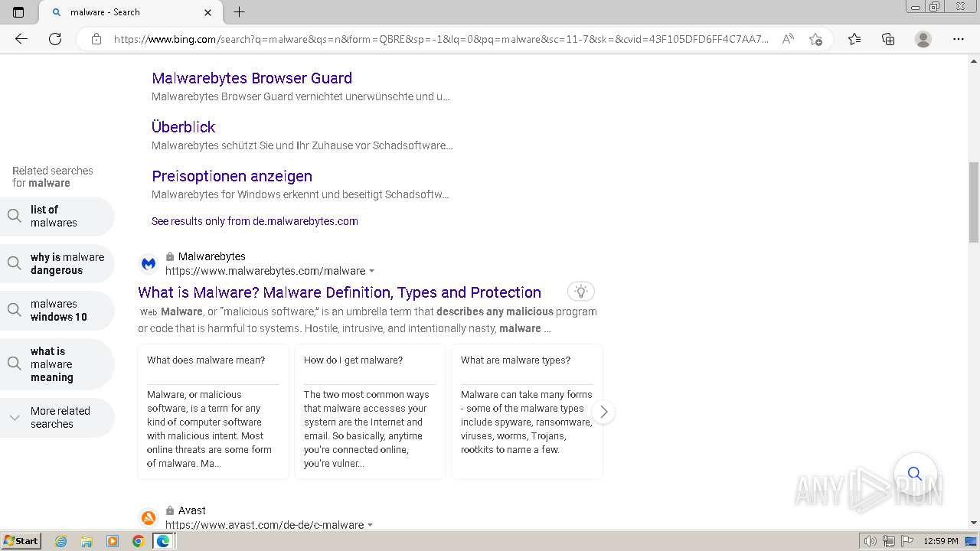Click the Malwarebytes site name text
This screenshot has height=551, width=980.
[212, 256]
